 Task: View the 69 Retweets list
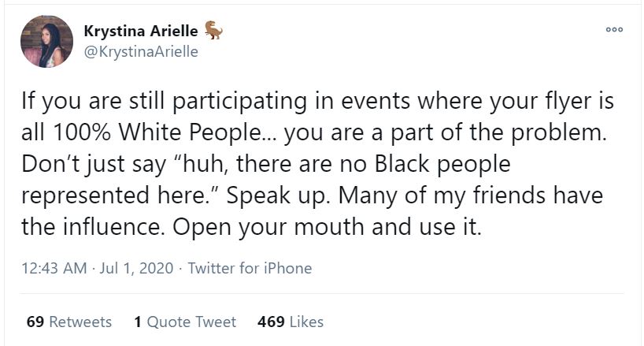click(69, 322)
